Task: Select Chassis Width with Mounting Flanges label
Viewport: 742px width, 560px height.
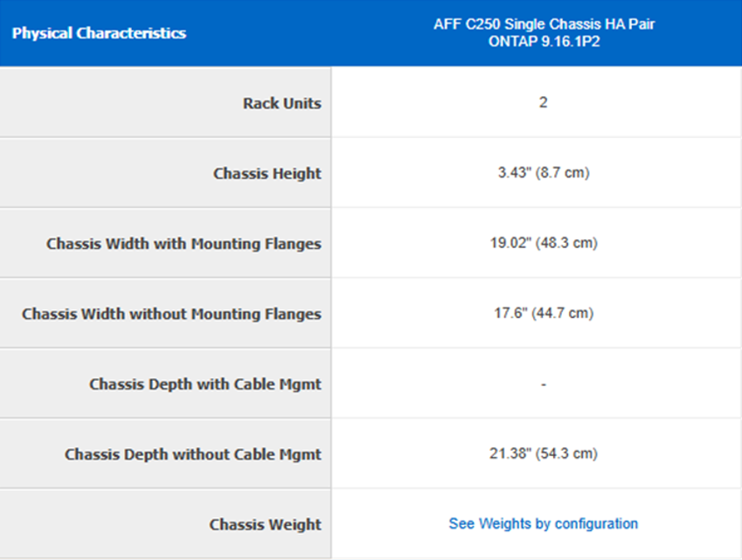Action: tap(184, 244)
